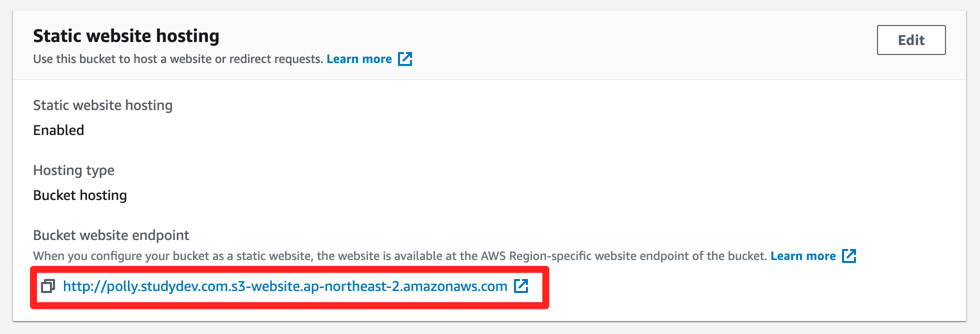This screenshot has height=334, width=980.
Task: Click external icon beside endpoint Learn more
Action: 849,256
